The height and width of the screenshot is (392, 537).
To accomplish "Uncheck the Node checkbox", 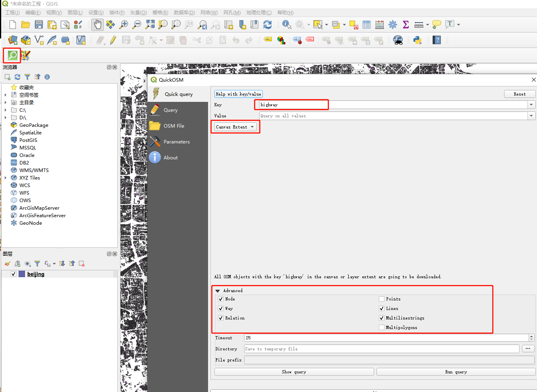I will pyautogui.click(x=221, y=299).
